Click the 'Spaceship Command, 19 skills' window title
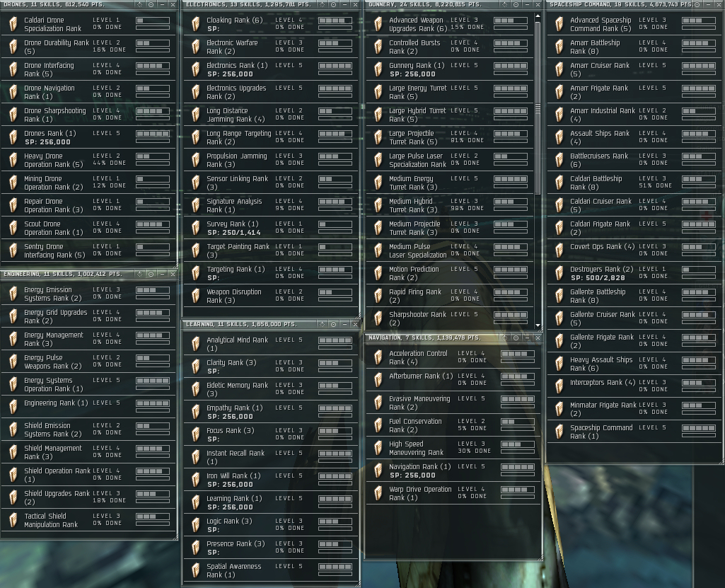 pos(620,4)
